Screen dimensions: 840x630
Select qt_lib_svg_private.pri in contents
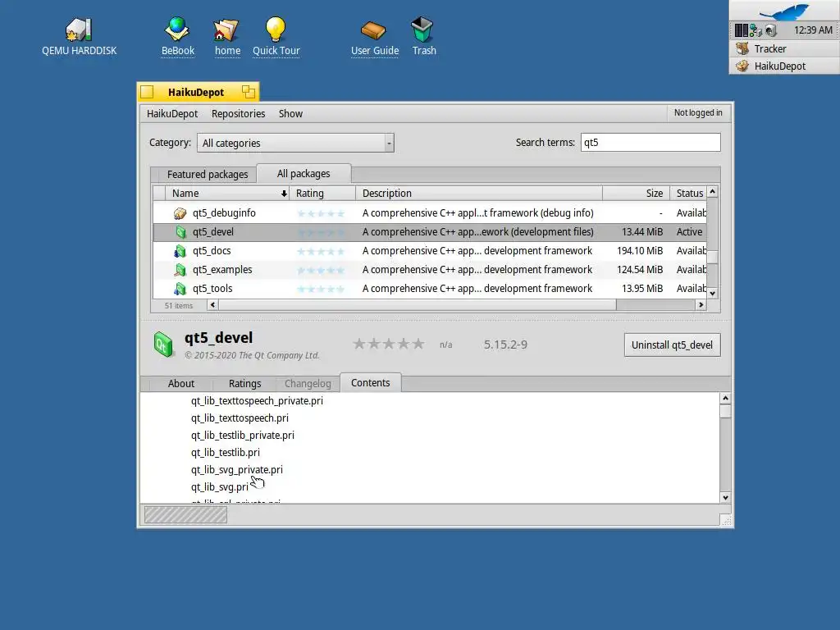click(x=237, y=470)
